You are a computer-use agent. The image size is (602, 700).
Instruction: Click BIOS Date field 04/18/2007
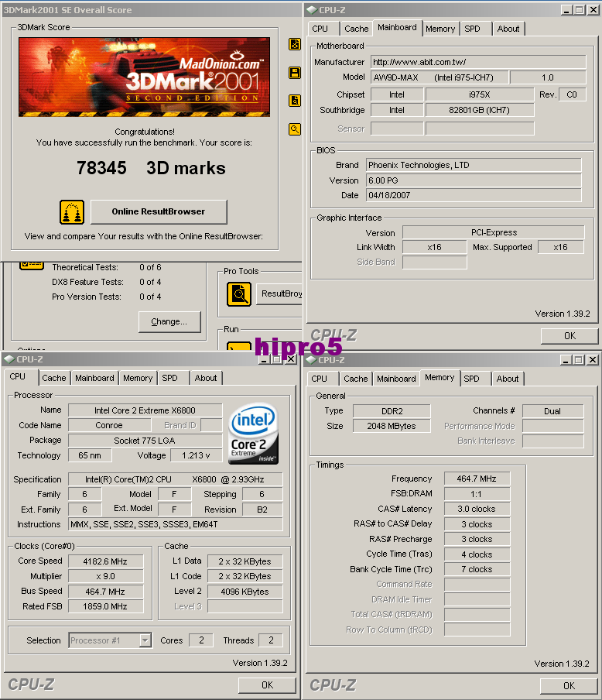tap(474, 195)
